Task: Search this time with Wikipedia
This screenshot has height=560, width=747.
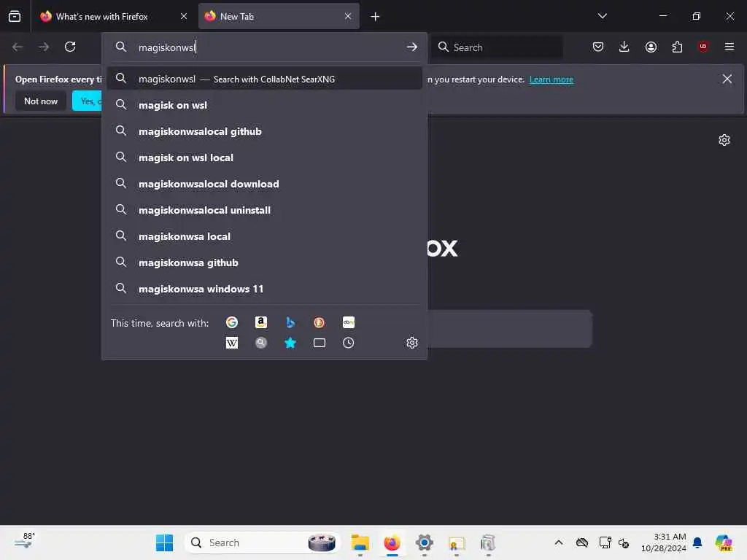Action: [x=231, y=343]
